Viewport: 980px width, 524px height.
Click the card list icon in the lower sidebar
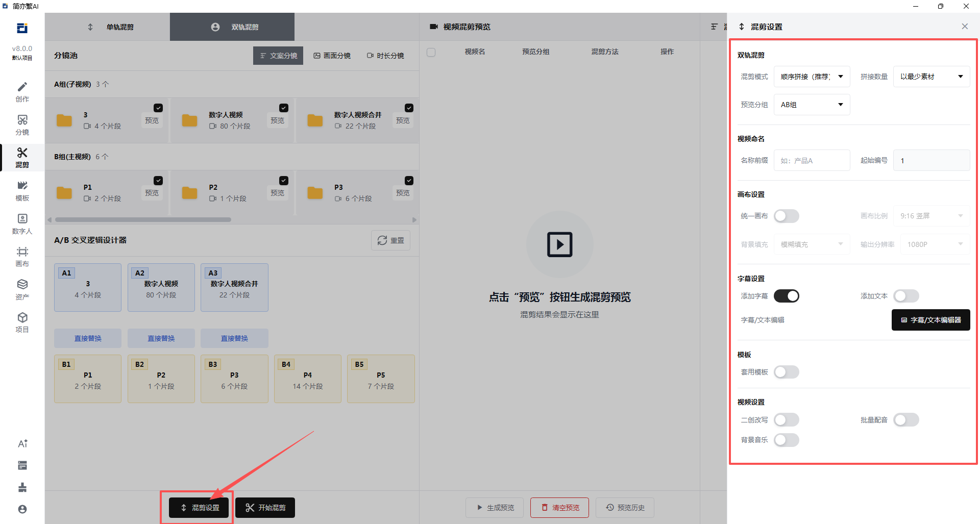22,465
